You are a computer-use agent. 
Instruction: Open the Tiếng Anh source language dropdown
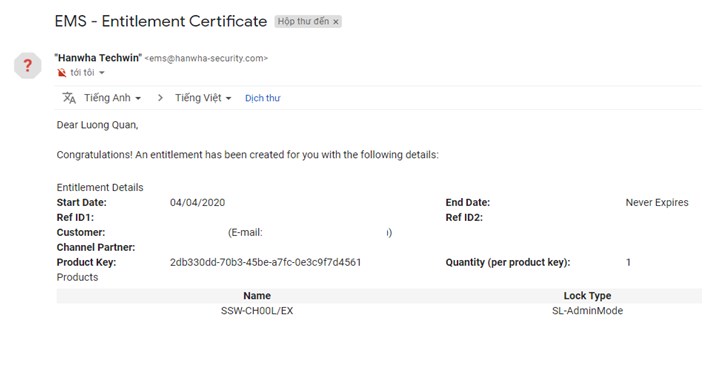112,98
